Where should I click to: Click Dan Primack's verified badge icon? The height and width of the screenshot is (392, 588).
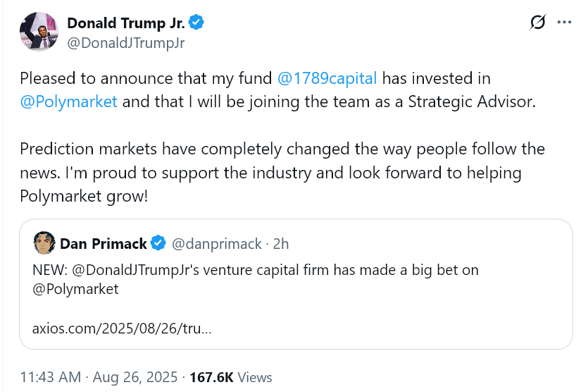point(158,244)
